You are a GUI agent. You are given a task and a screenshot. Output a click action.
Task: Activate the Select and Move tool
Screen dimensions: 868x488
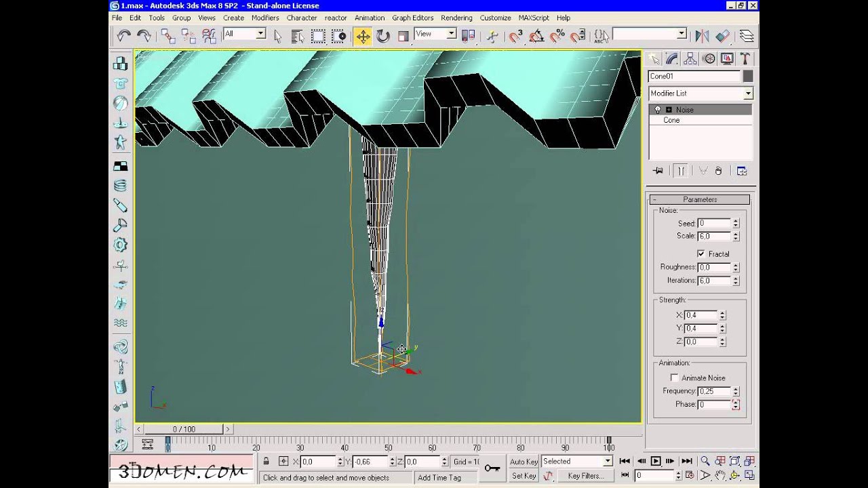pyautogui.click(x=363, y=36)
